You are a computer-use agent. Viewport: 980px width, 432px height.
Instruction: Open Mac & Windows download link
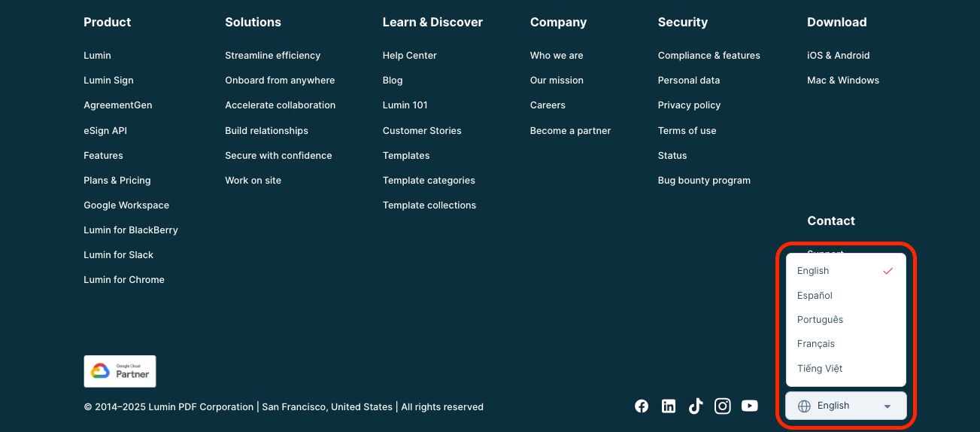click(x=843, y=81)
